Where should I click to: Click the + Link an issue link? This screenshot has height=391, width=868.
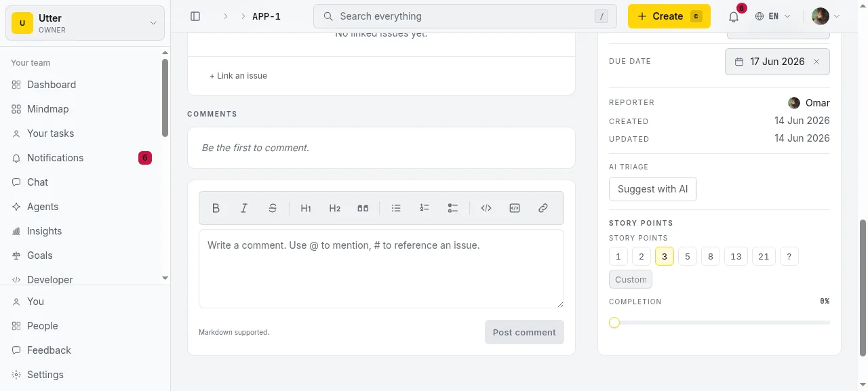click(x=238, y=76)
